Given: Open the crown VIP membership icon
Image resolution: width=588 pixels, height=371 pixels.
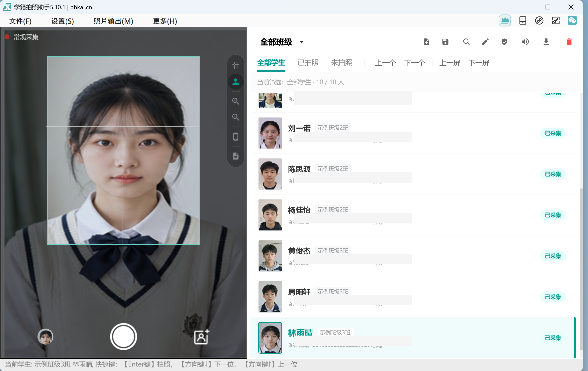Looking at the screenshot, I should pos(505,20).
